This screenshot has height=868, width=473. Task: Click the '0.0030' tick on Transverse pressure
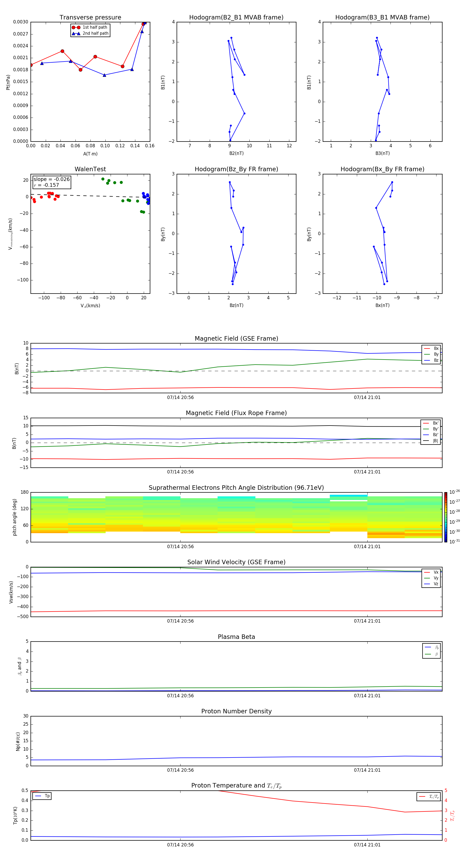click(x=20, y=22)
